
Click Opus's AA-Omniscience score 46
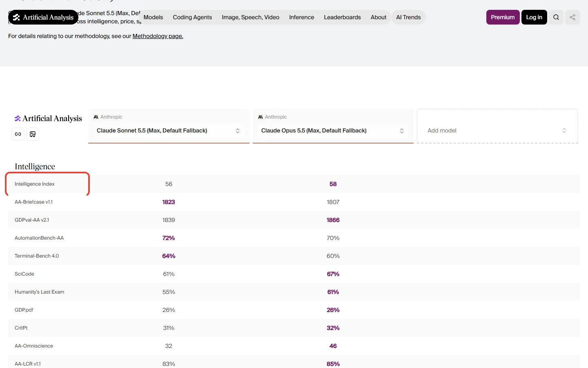pyautogui.click(x=333, y=346)
